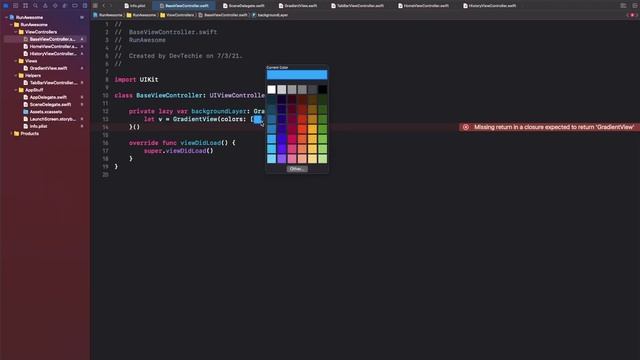This screenshot has height=360, width=640.
Task: Click the blue color literal in the code
Action: click(257, 119)
